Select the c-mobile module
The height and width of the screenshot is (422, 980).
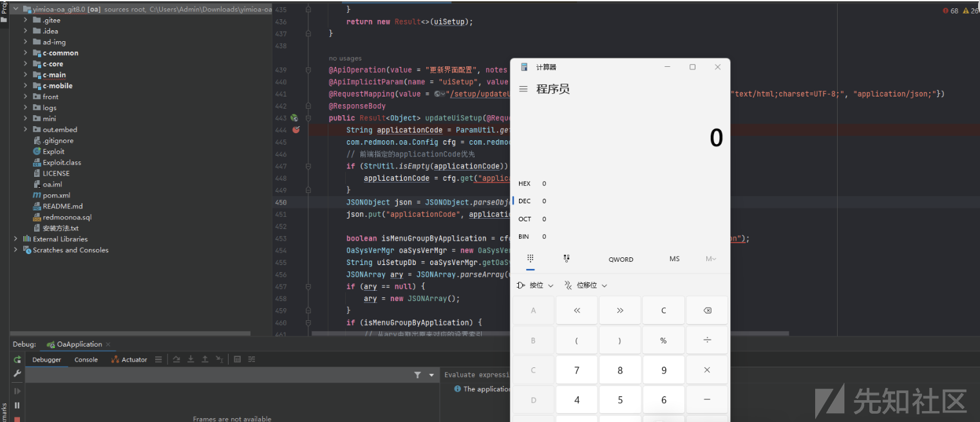coord(57,86)
